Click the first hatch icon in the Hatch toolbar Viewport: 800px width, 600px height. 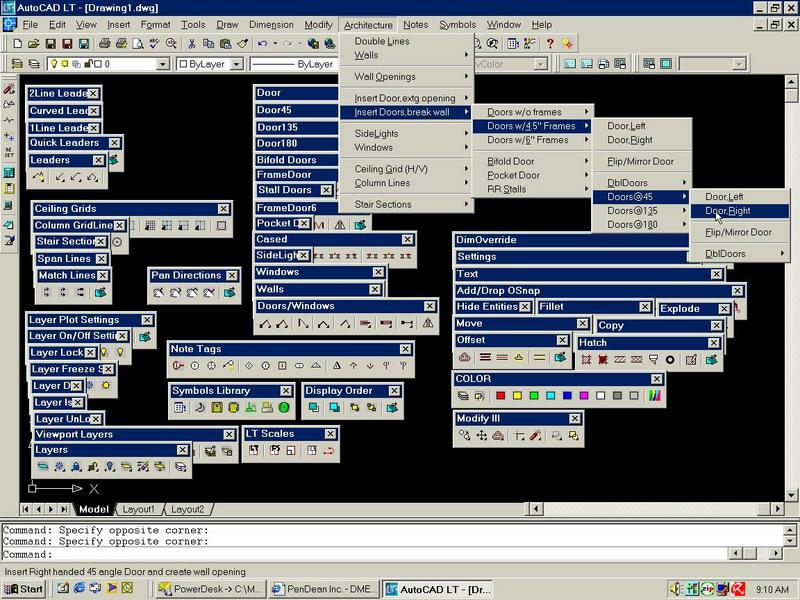(x=586, y=360)
